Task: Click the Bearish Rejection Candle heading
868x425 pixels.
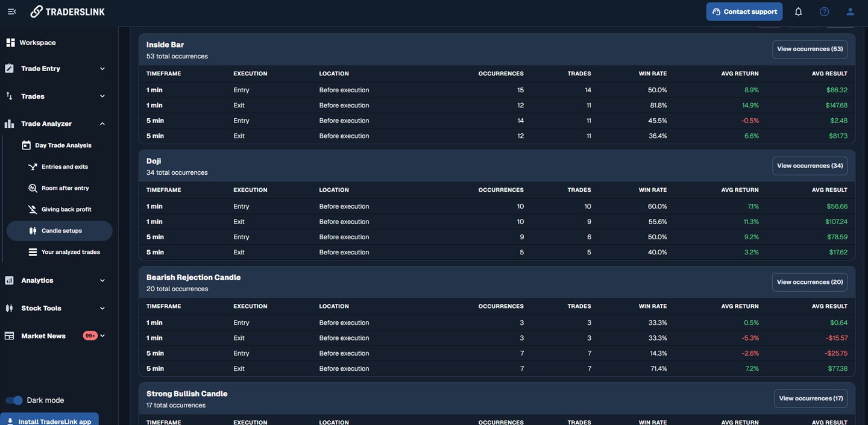Action: [193, 277]
